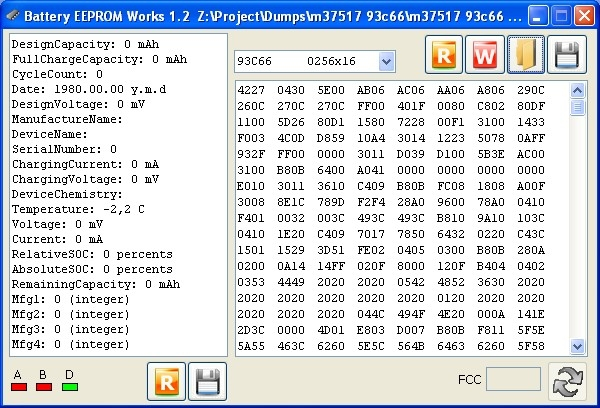The height and width of the screenshot is (408, 600).
Task: Click the SerialNumber: 0 line
Action: [x=64, y=149]
